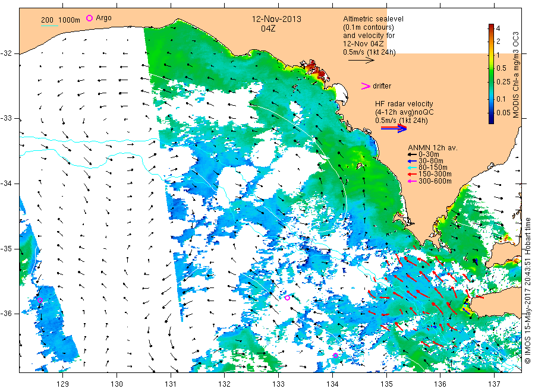Click the '30-80m' depth label
This screenshot has width=535, height=392.
click(x=431, y=161)
